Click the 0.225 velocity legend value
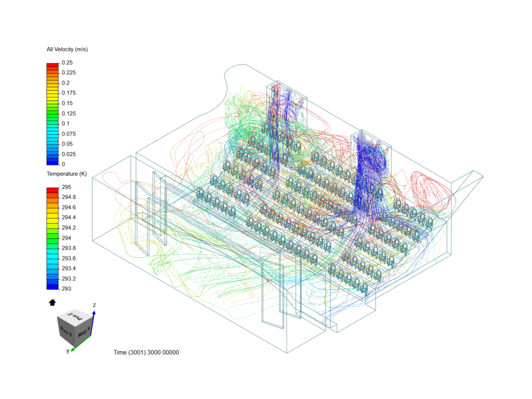Image resolution: width=532 pixels, height=399 pixels. point(69,72)
